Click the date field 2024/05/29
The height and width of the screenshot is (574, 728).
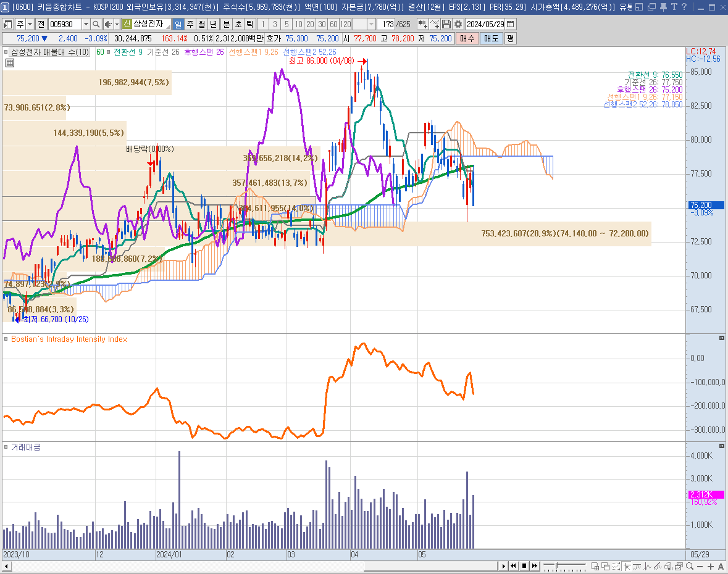point(485,24)
